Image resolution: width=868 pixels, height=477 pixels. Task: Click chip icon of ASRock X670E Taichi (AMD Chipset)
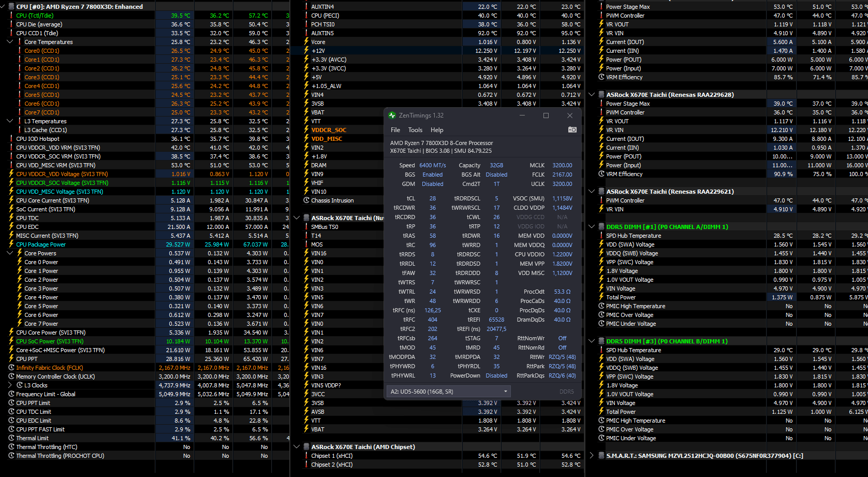[306, 447]
